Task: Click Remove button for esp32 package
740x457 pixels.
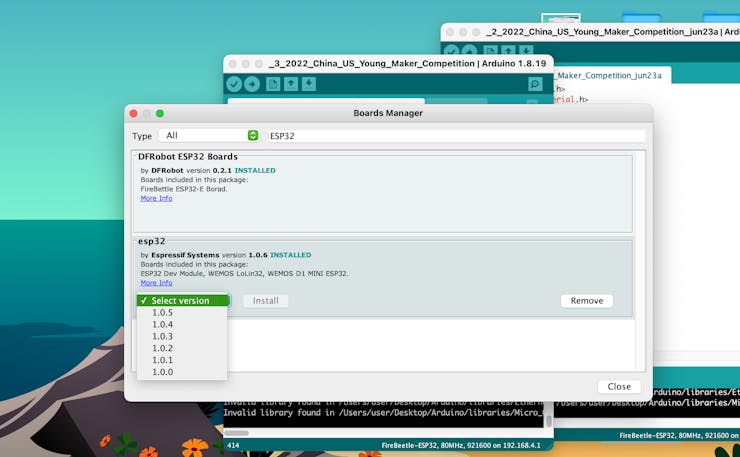Action: click(587, 301)
